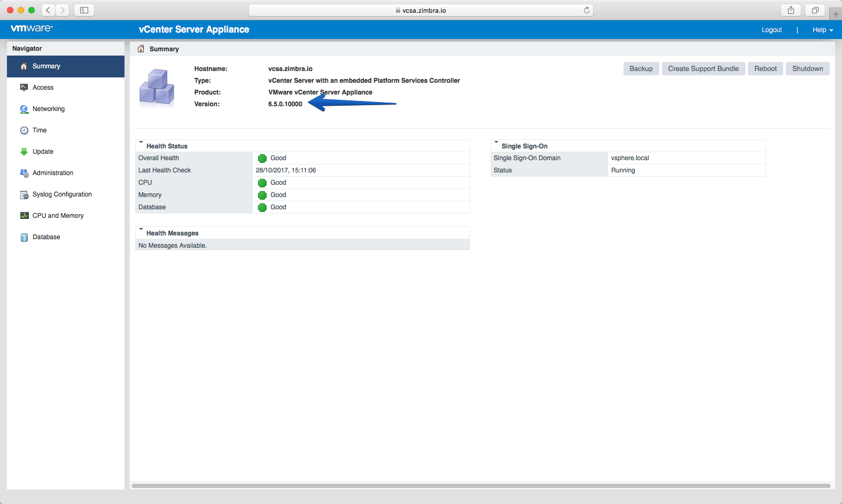
Task: Collapse the Health Status panel
Action: click(x=141, y=143)
